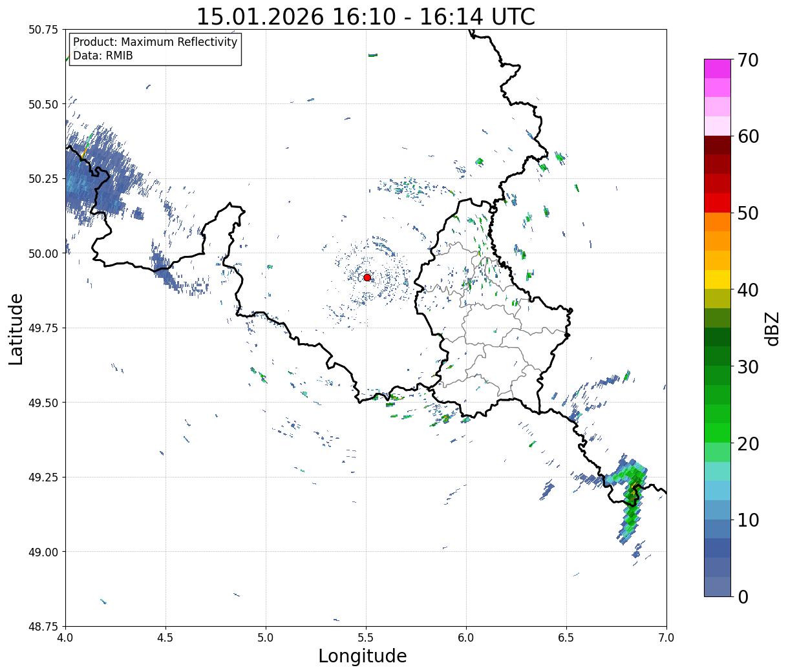788x672 pixels.
Task: Click the longitude tick label 6.0
Action: click(x=466, y=637)
